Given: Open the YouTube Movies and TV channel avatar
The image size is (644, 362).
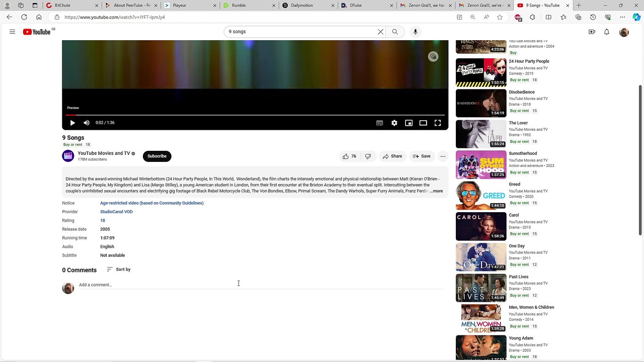Looking at the screenshot, I should pyautogui.click(x=68, y=156).
